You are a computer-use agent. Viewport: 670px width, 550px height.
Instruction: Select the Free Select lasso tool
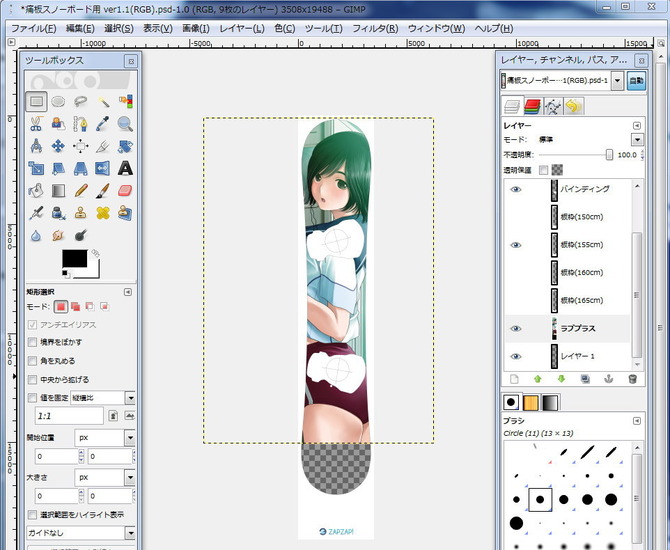pos(81,102)
